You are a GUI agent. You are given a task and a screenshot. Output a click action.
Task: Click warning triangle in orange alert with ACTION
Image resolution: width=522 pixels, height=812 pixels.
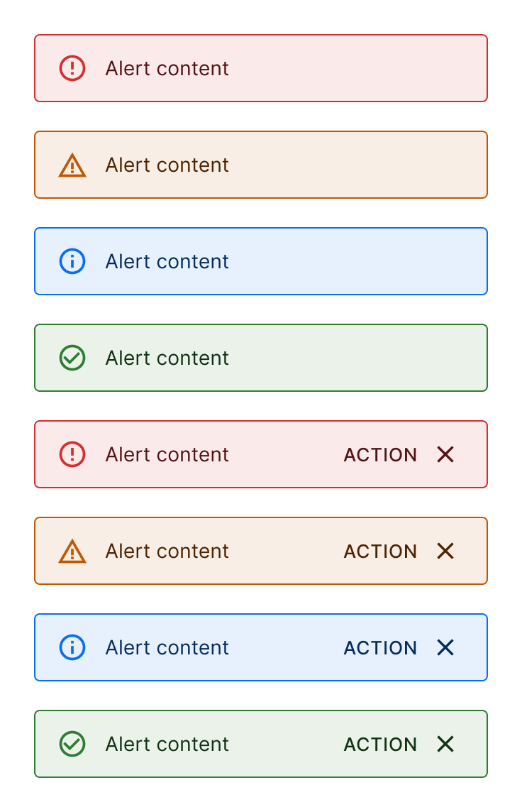pos(72,551)
